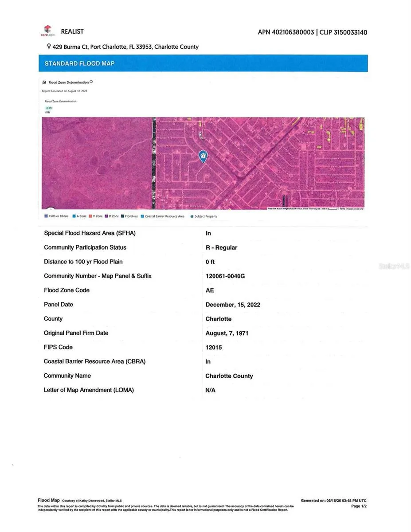This screenshot has height=532, width=411.
Task: Click the Original Panel Firm Date label
Action: (76, 333)
